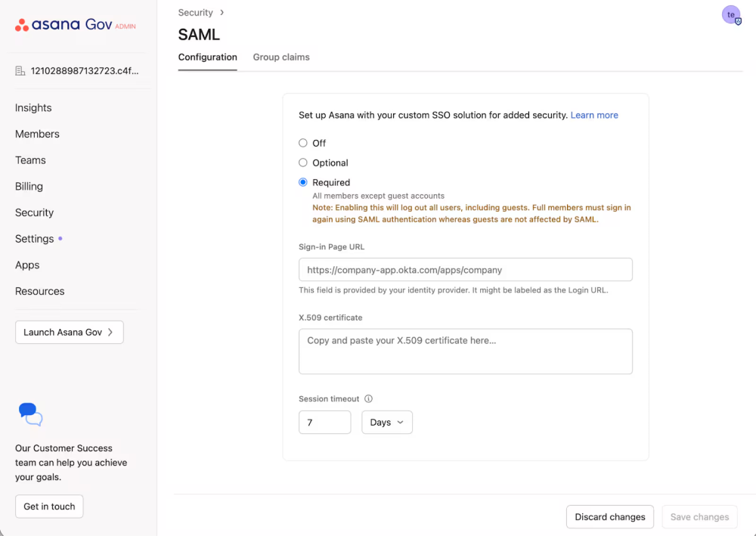Open the user profile avatar

tap(731, 15)
